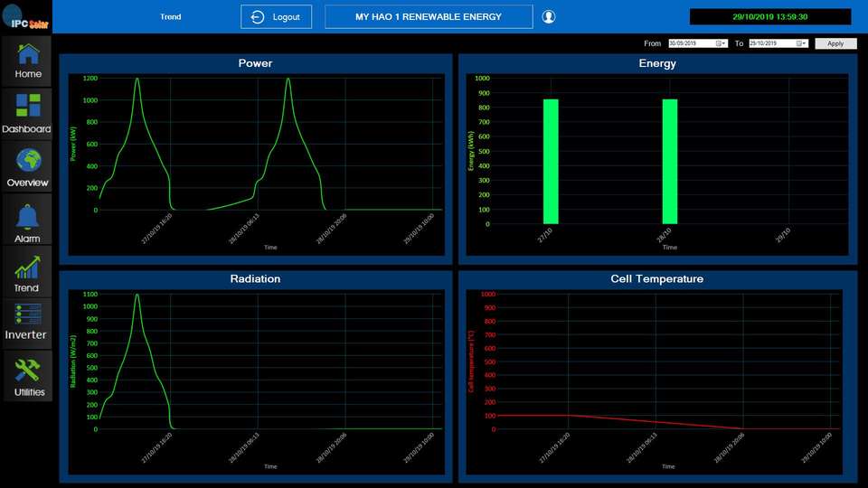Open the Home page from sidebar
Viewport: 868px width, 488px height.
(x=27, y=60)
